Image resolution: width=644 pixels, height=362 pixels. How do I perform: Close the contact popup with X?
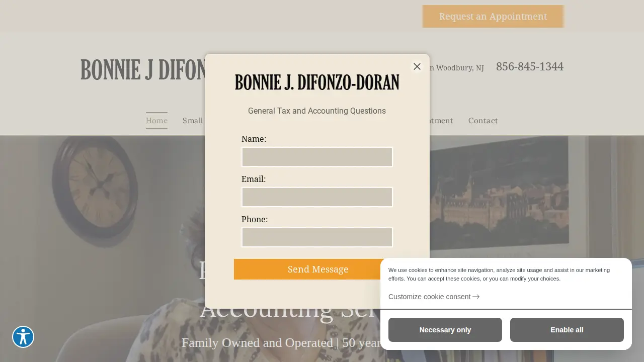417,66
